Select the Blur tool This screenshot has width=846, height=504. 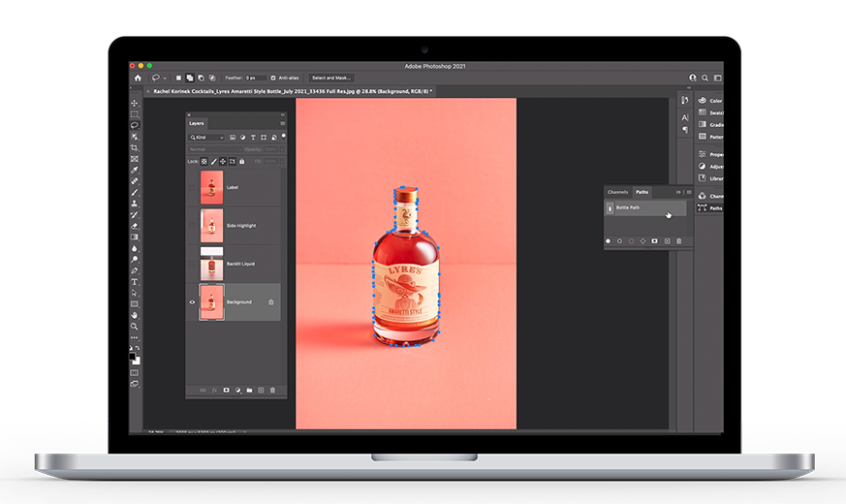point(135,249)
